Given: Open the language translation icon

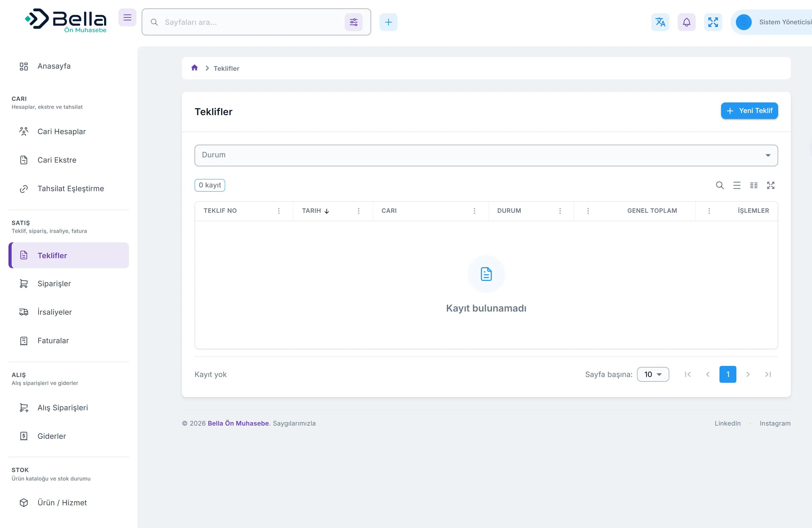Looking at the screenshot, I should (660, 22).
